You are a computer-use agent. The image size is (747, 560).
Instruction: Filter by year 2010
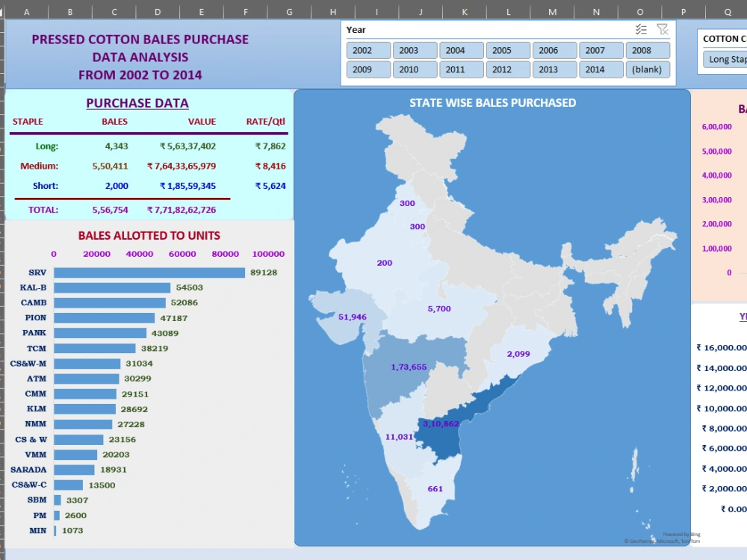[x=415, y=69]
